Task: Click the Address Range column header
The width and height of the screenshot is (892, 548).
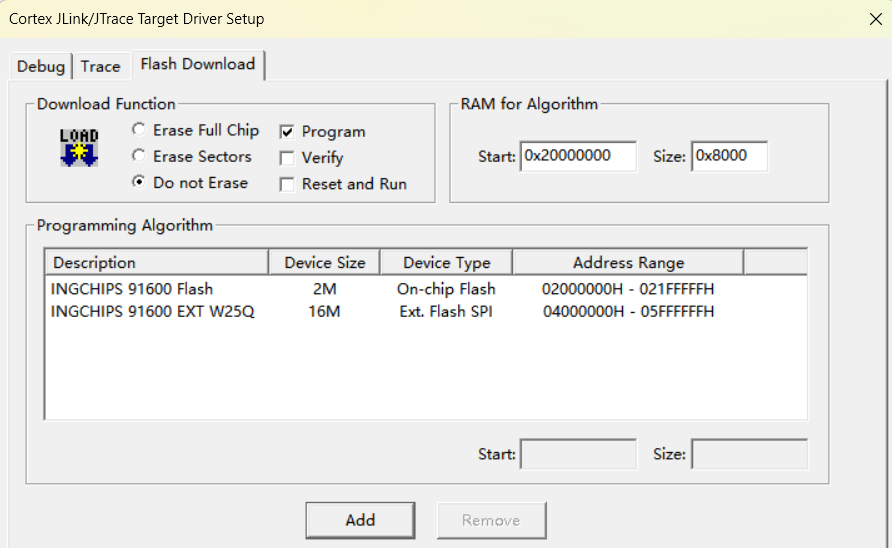Action: (628, 262)
